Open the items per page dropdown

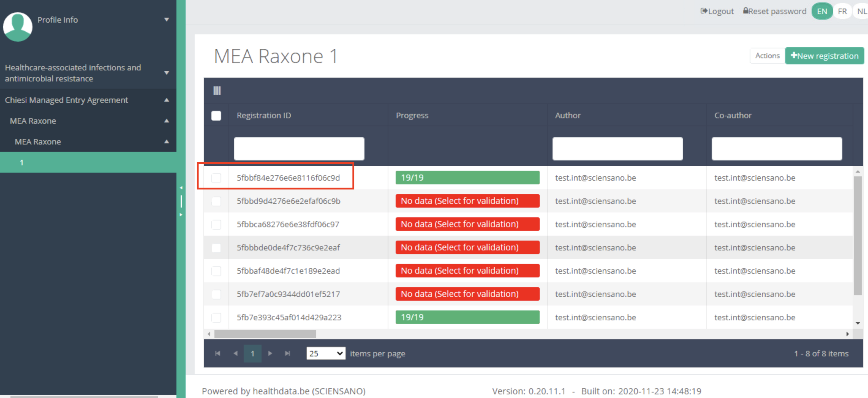(326, 353)
